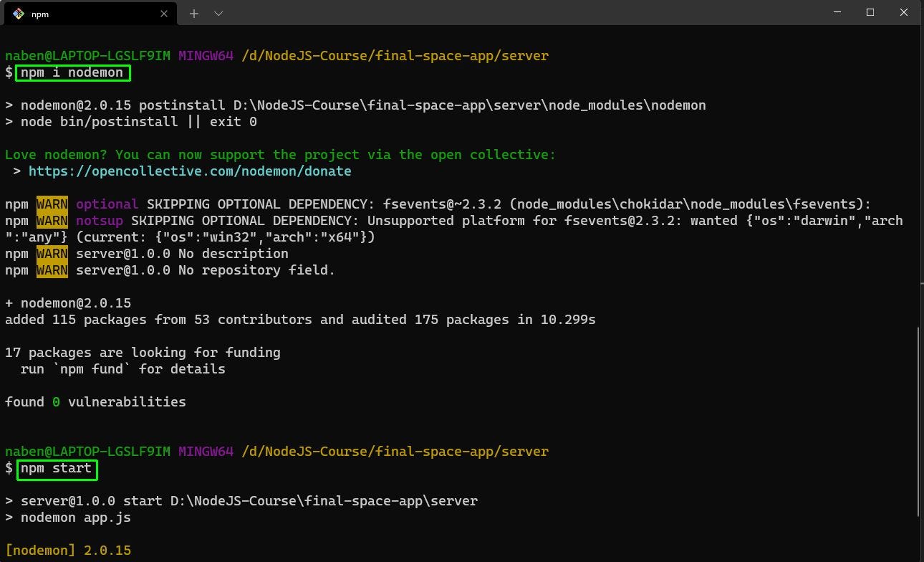Screen dimensions: 924x562
Task: Close the npm tab
Action: pyautogui.click(x=164, y=14)
